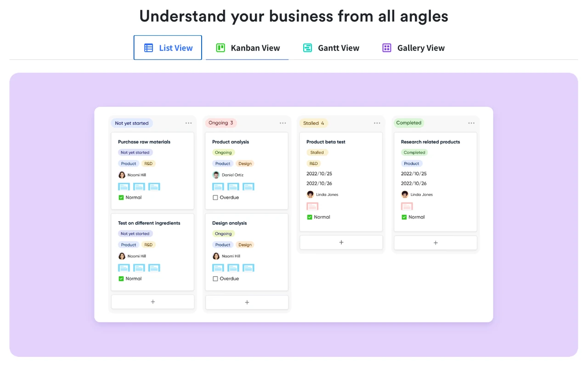
Task: Click the pink attachment thumbnail on Research related products
Action: (x=407, y=207)
